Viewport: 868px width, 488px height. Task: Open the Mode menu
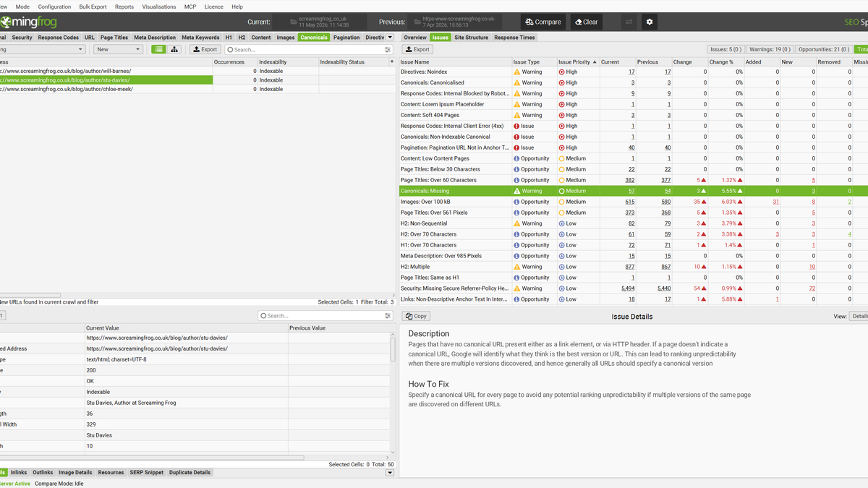[22, 7]
